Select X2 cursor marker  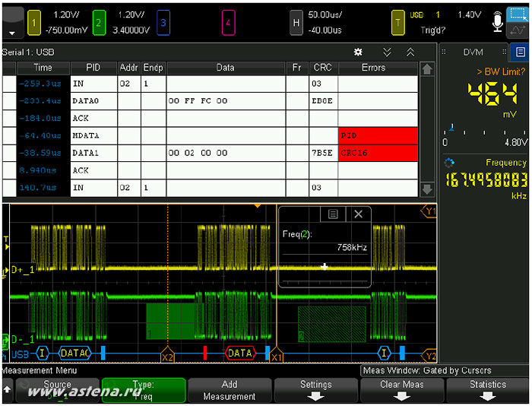click(167, 355)
